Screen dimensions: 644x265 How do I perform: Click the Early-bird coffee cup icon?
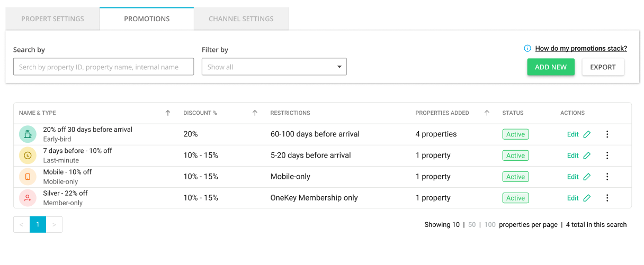click(28, 134)
